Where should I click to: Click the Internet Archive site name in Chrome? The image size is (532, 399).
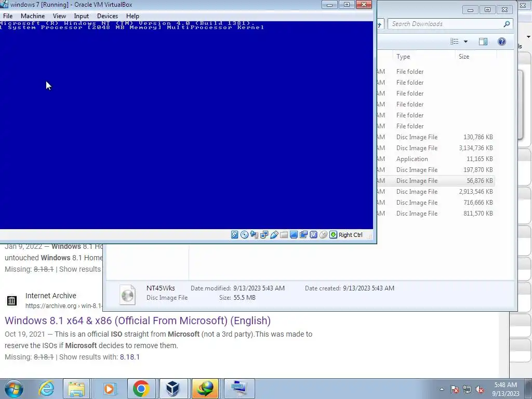click(x=50, y=296)
